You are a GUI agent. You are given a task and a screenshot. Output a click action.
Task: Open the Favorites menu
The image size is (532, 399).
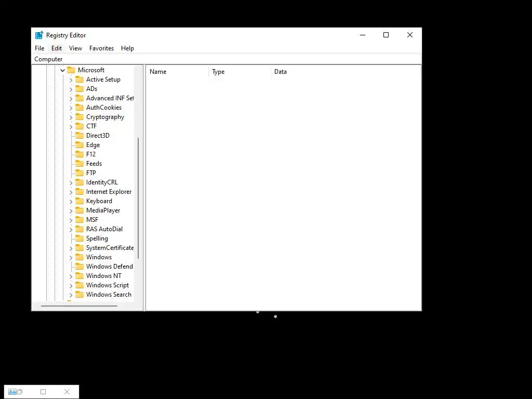tap(101, 48)
